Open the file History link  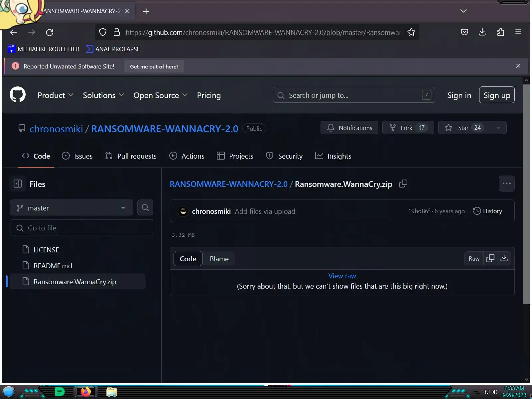coord(487,211)
